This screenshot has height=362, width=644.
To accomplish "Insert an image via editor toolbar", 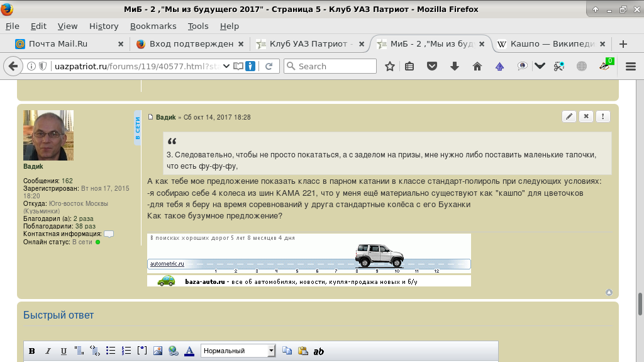I will 158,351.
